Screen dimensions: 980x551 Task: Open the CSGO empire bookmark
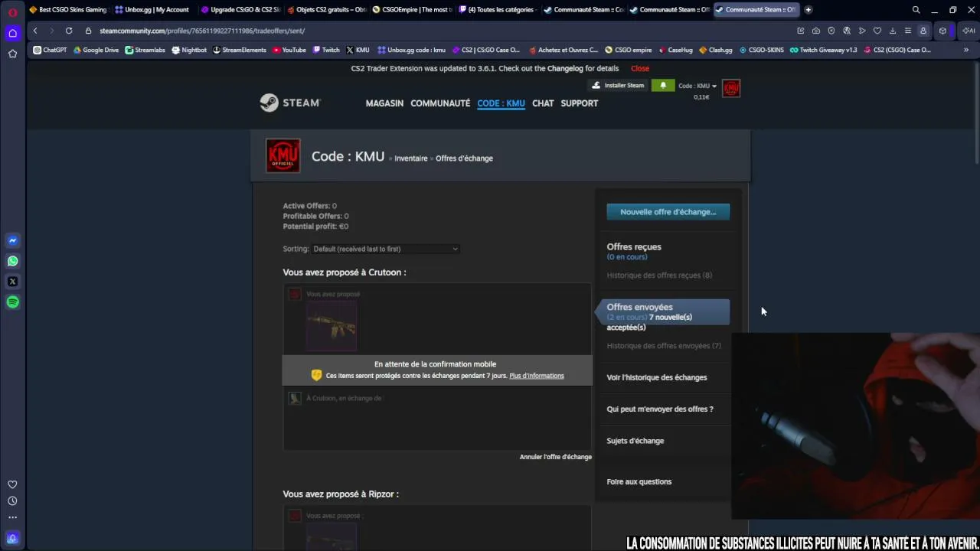click(x=629, y=50)
